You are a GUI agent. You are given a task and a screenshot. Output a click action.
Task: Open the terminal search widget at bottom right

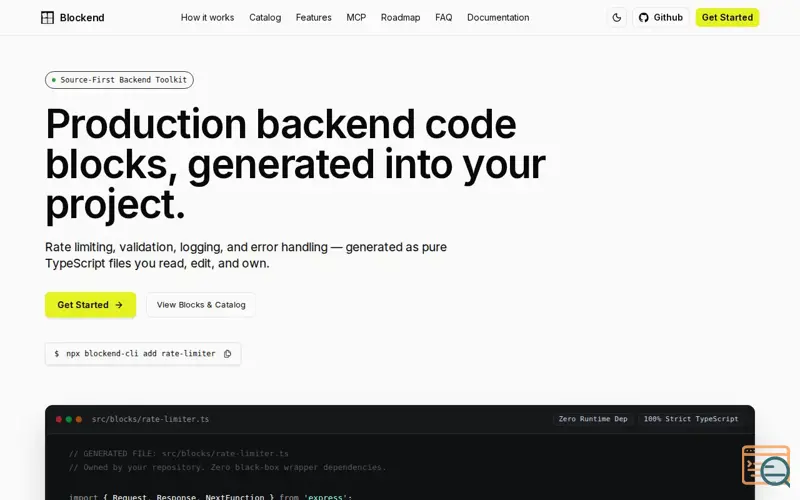pos(766,466)
